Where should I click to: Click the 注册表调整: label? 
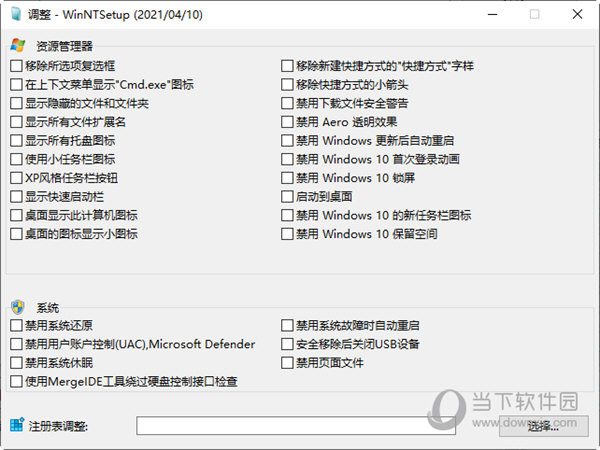pyautogui.click(x=58, y=426)
